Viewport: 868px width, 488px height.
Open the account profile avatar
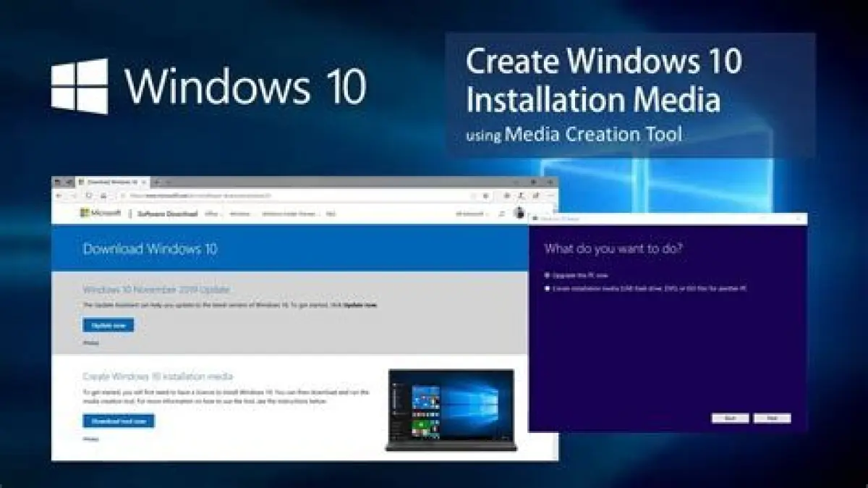click(519, 213)
